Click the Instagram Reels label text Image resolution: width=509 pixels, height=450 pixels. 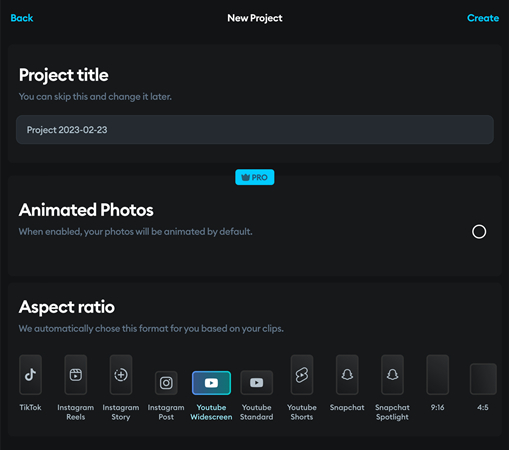click(76, 412)
